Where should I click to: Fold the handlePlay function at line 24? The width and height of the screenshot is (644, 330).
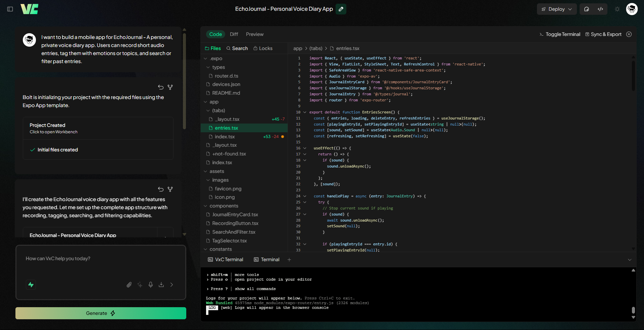coord(305,196)
